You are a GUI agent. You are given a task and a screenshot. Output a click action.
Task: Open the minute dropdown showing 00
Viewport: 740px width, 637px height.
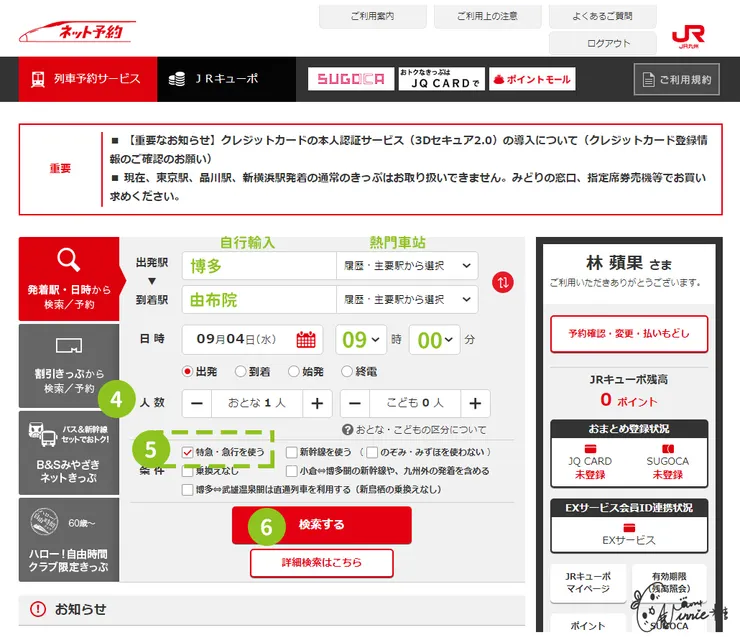[435, 339]
